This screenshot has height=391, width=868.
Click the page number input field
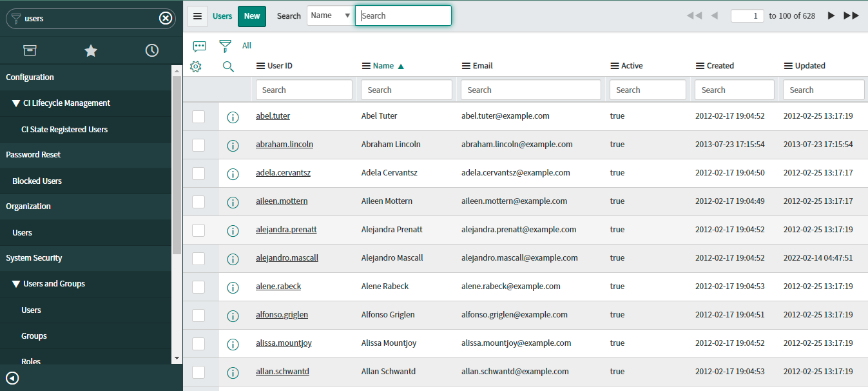(747, 15)
